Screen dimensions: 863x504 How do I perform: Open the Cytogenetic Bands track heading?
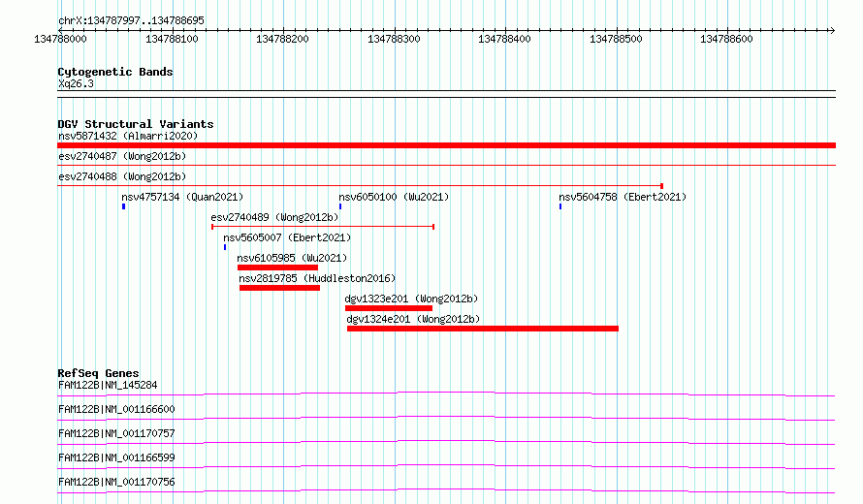coord(115,72)
